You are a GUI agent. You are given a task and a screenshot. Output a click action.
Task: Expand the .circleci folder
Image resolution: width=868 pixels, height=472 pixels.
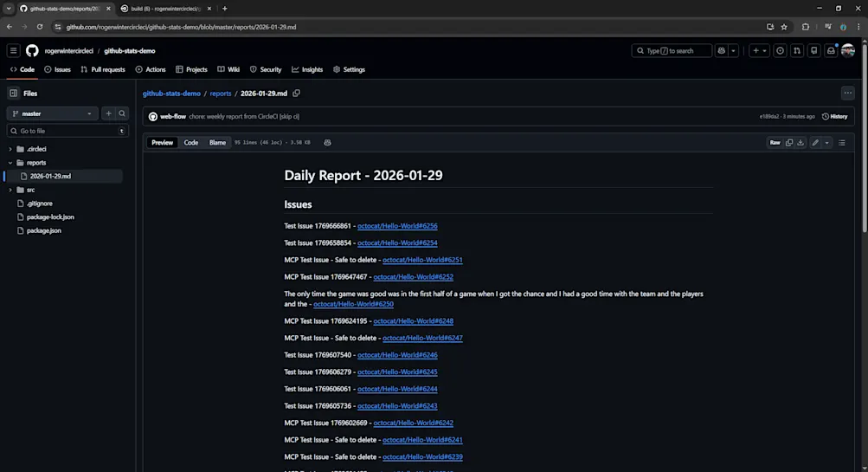10,149
